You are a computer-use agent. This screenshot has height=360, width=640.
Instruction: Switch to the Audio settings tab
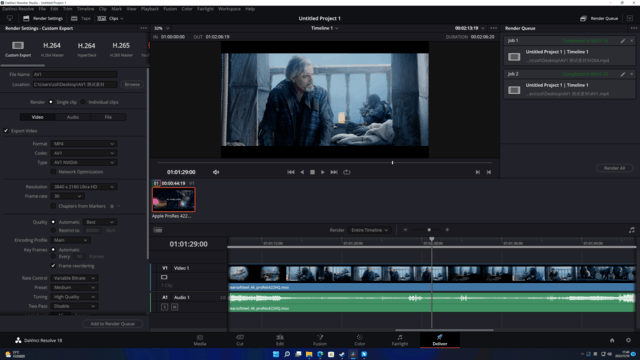(x=73, y=117)
